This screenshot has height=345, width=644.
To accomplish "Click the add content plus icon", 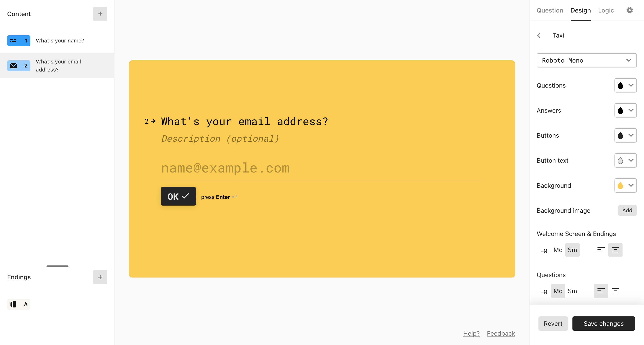I will pyautogui.click(x=100, y=14).
